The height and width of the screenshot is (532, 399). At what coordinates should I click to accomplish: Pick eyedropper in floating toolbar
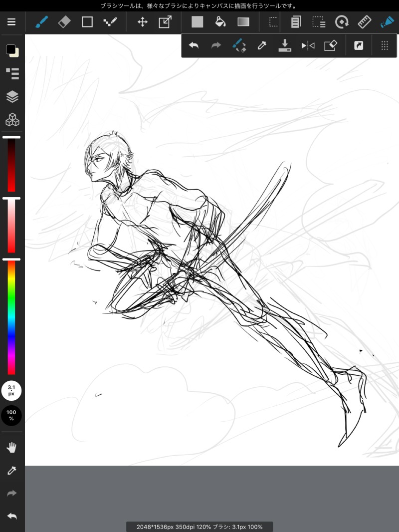[x=262, y=45]
